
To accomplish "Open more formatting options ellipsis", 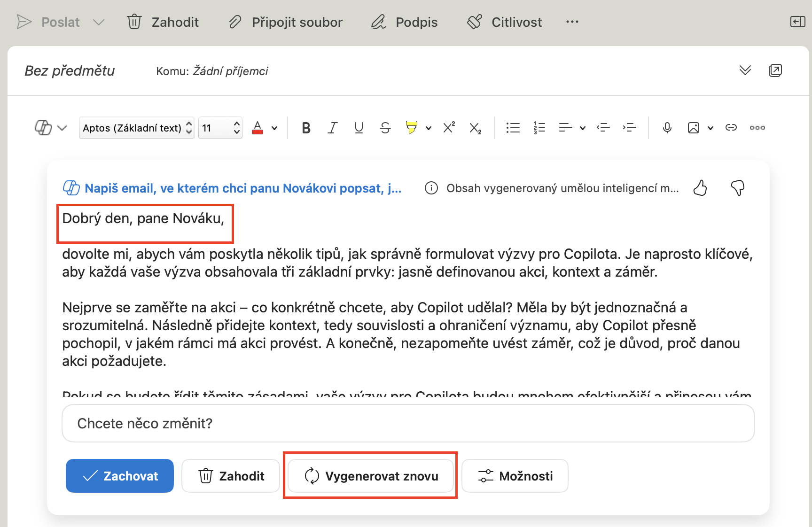I will click(757, 128).
